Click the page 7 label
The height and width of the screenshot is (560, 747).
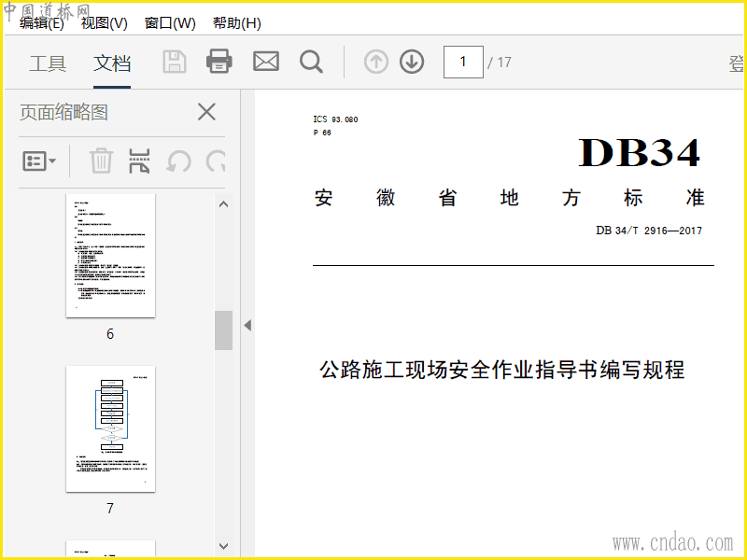pos(110,508)
